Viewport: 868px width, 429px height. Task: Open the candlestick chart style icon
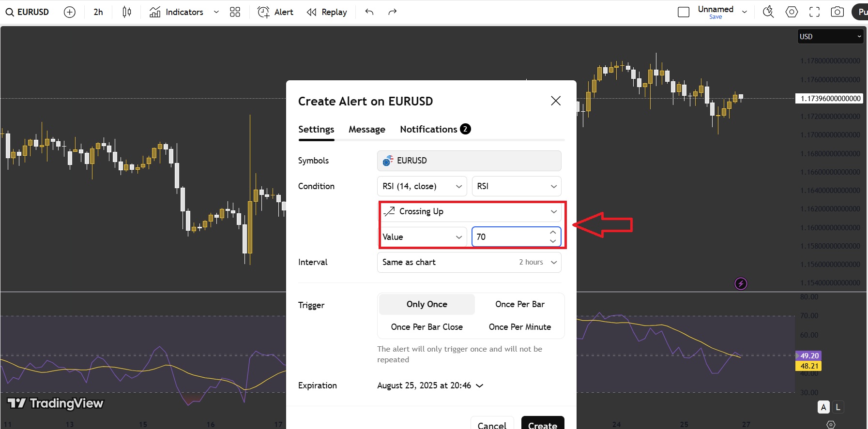pos(127,12)
